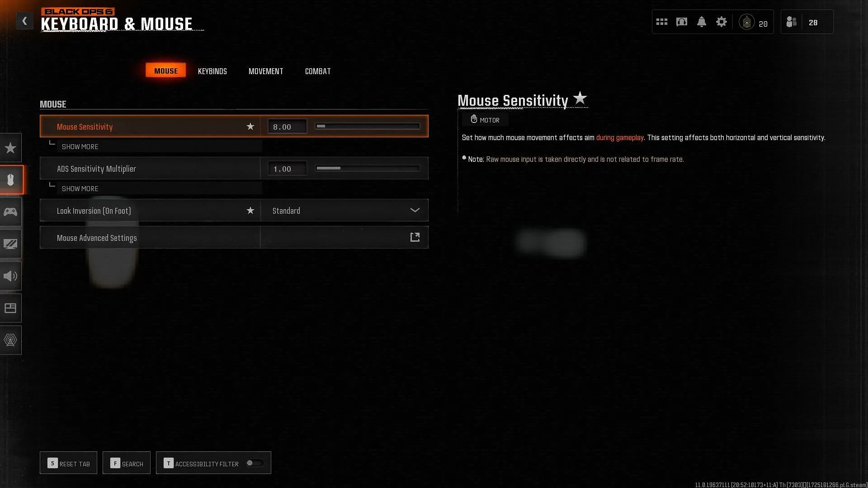The height and width of the screenshot is (488, 868).
Task: Expand Mouse Sensitivity Show More section
Action: click(x=80, y=146)
